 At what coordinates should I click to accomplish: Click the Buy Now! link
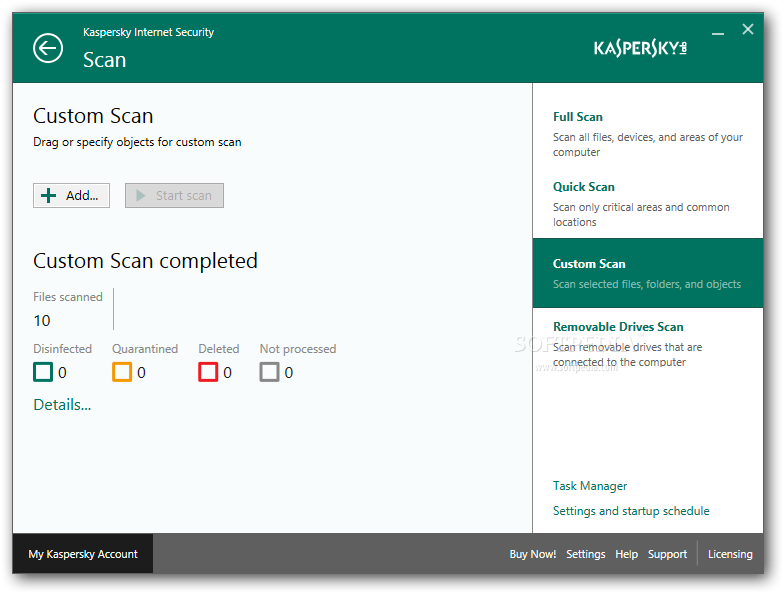click(x=532, y=554)
